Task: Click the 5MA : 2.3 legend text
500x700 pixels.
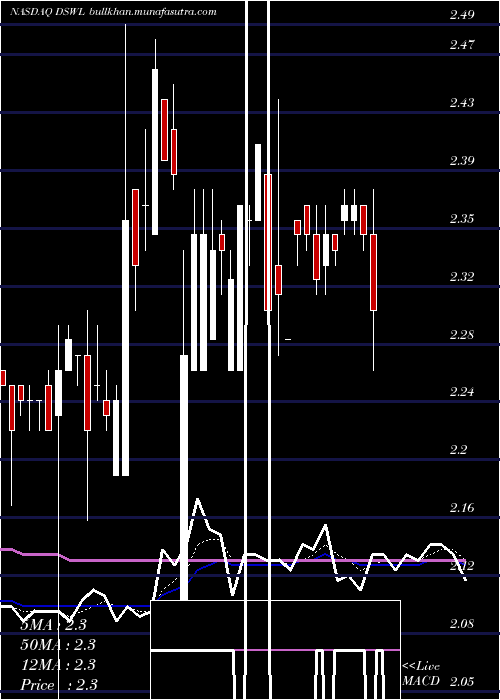Action: click(54, 625)
